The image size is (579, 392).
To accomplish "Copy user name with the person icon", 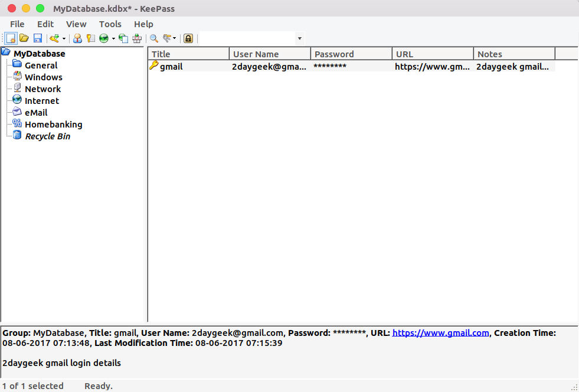I will (77, 38).
